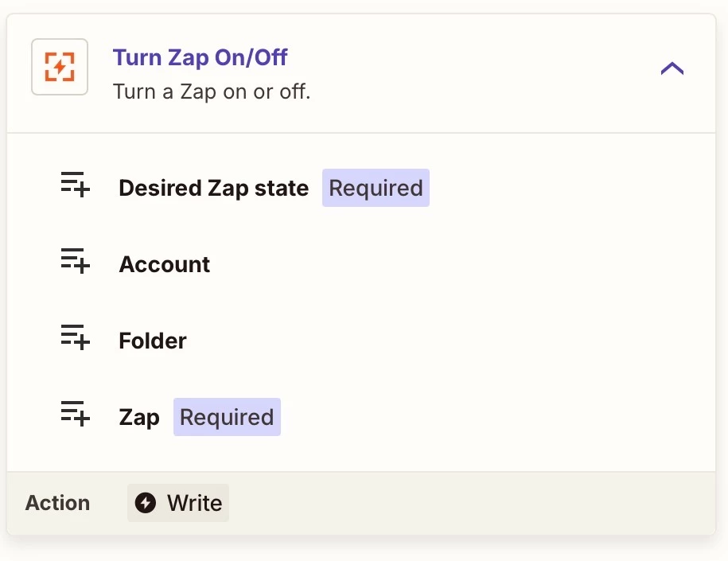
Task: Click the list-plus icon beside Account
Action: click(x=76, y=262)
